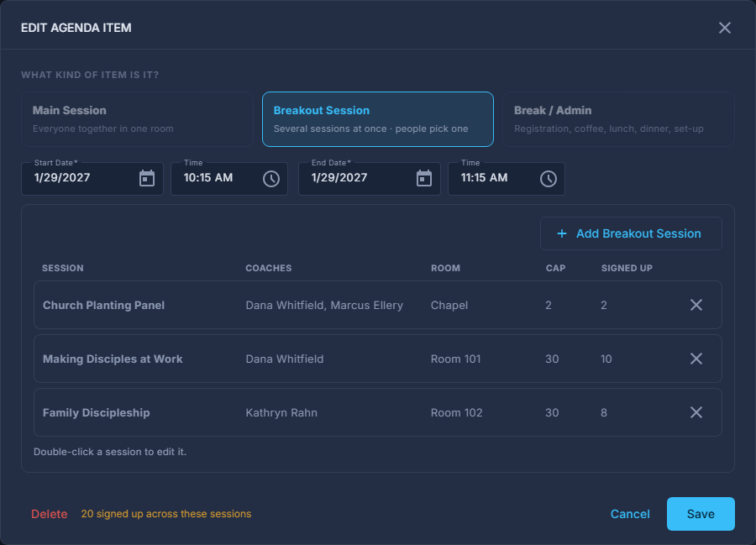Cancel editing the agenda item
The image size is (756, 545).
click(630, 514)
